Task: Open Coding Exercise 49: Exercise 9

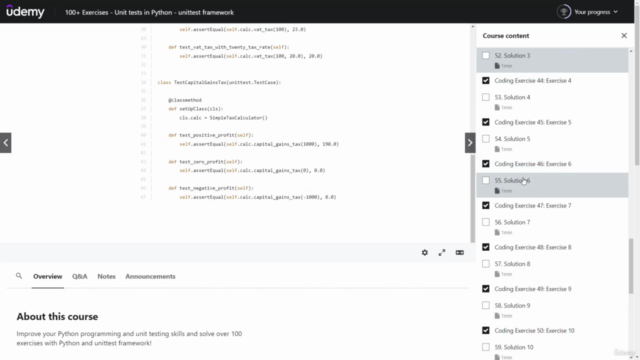Action: click(x=533, y=289)
